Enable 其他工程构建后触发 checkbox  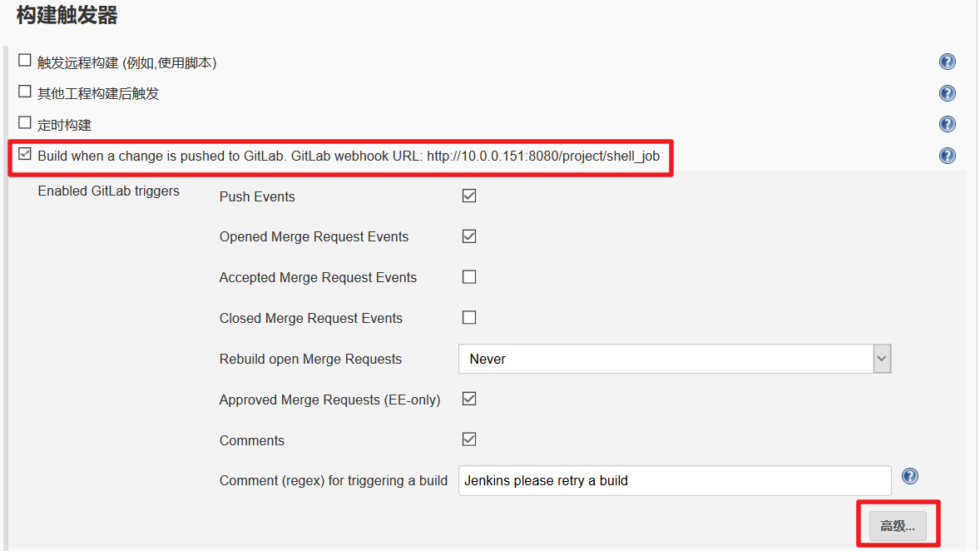point(25,92)
